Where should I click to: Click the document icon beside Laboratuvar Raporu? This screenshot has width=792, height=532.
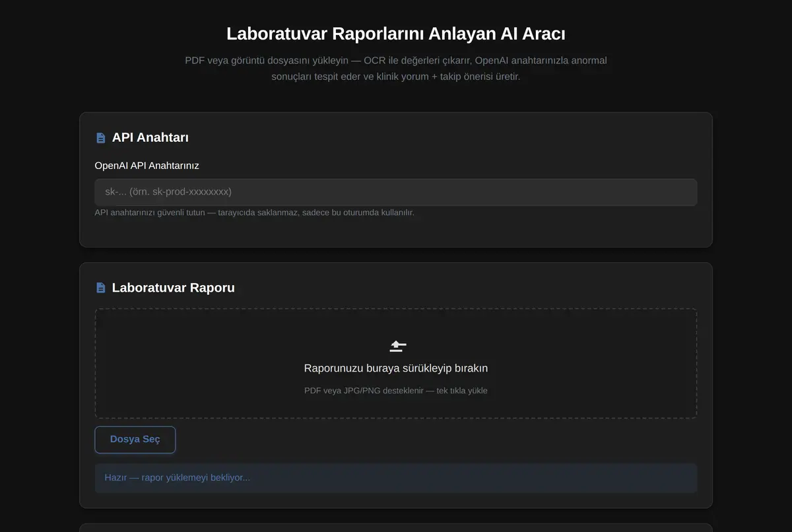100,288
